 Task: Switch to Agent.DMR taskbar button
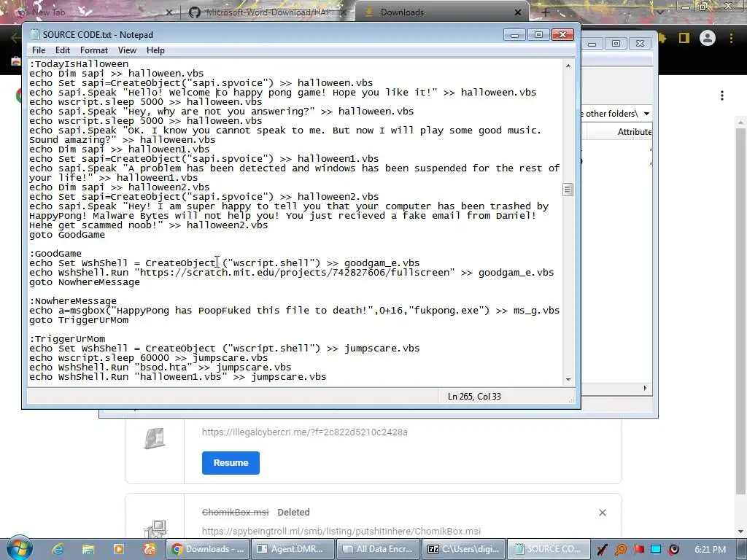(x=292, y=549)
